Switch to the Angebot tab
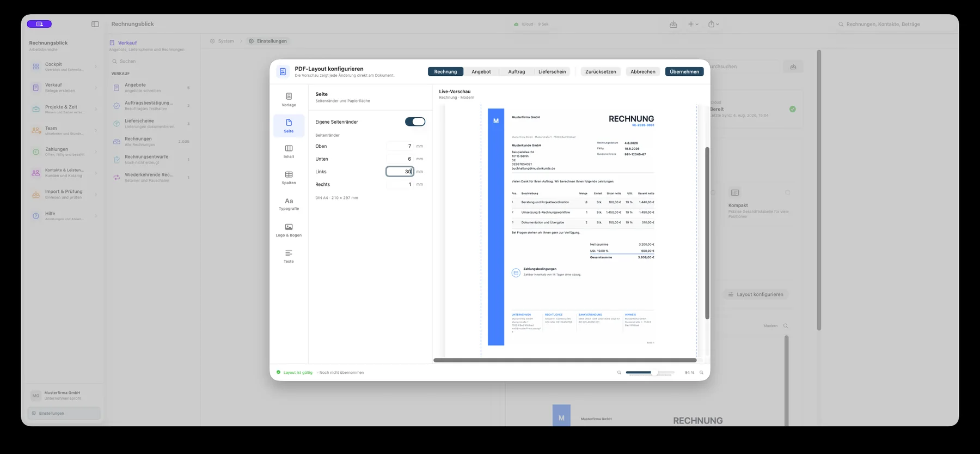Viewport: 980px width, 454px height. 481,72
